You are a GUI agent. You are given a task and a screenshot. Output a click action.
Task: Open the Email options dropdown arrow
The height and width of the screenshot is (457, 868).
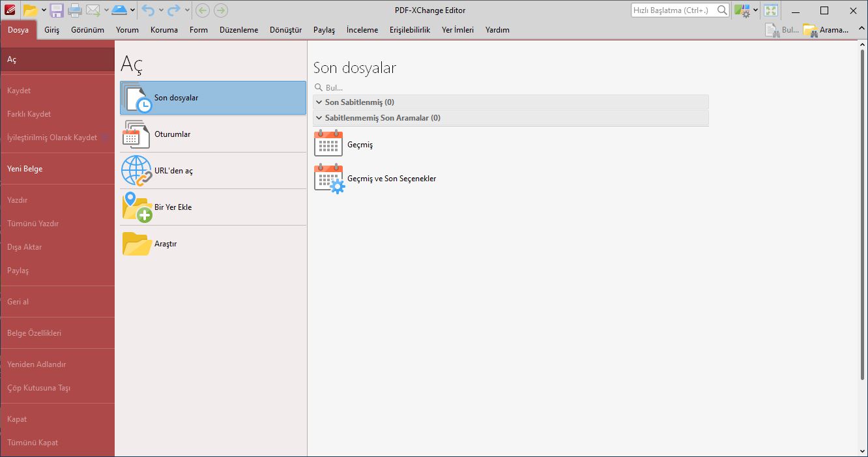click(106, 10)
